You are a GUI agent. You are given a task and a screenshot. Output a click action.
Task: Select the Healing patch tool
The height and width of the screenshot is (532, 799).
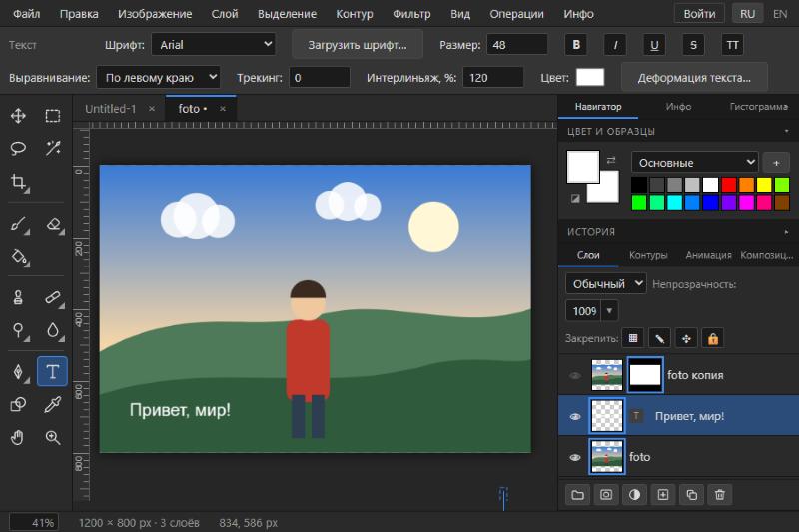coord(53,297)
